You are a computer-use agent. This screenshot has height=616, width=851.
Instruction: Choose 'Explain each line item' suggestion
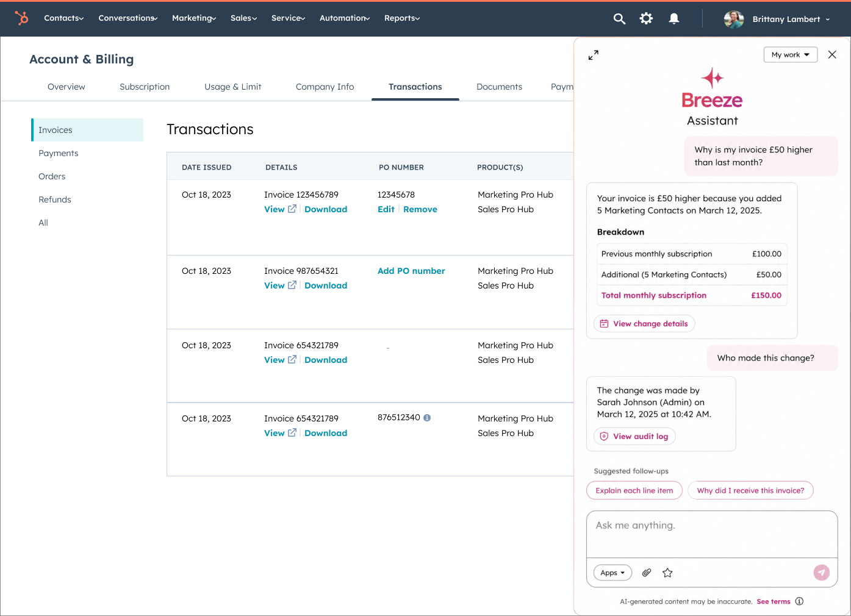coord(634,490)
